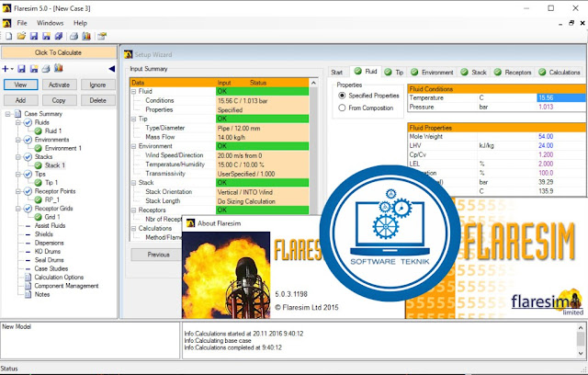588x375 pixels.
Task: Click the Activate button
Action: click(59, 85)
